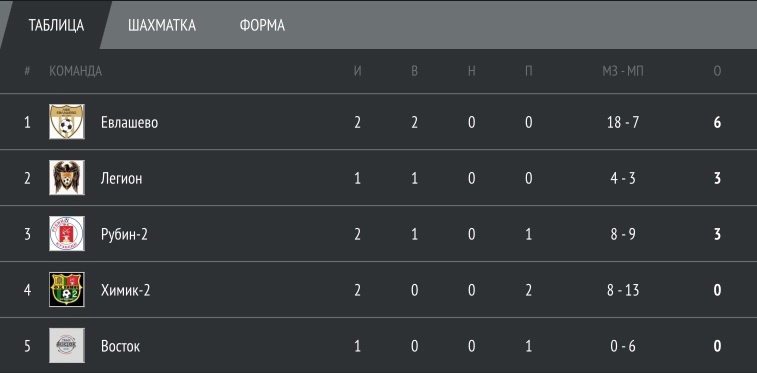The height and width of the screenshot is (373, 757).
Task: Open the Легион eagle team logo
Action: [x=67, y=178]
